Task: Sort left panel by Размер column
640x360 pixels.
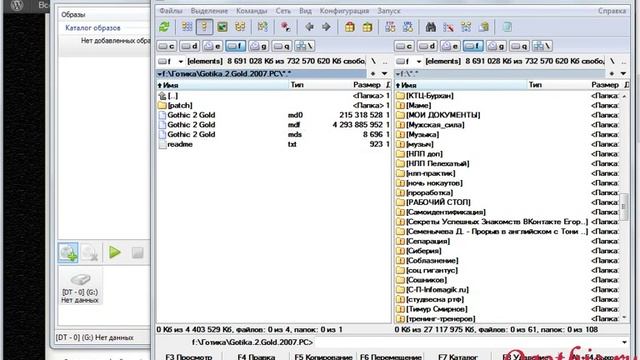Action: tap(367, 85)
